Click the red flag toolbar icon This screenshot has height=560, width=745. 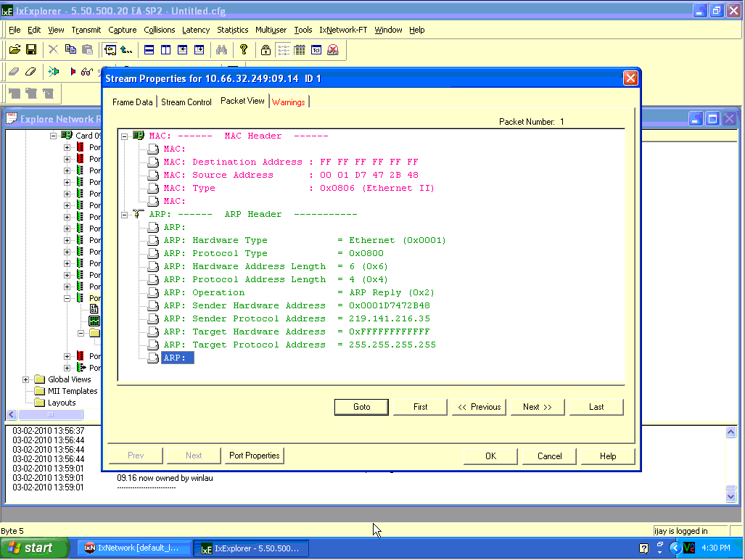coord(73,72)
